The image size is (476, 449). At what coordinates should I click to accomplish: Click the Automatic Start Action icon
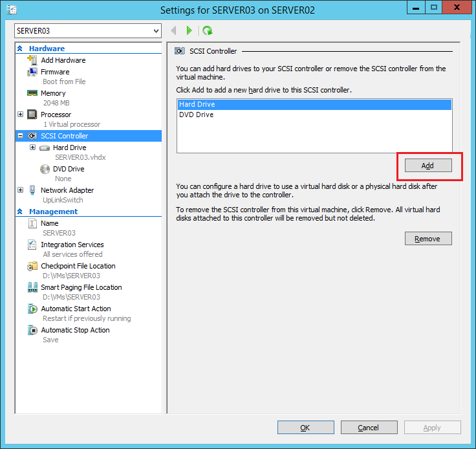pyautogui.click(x=32, y=309)
